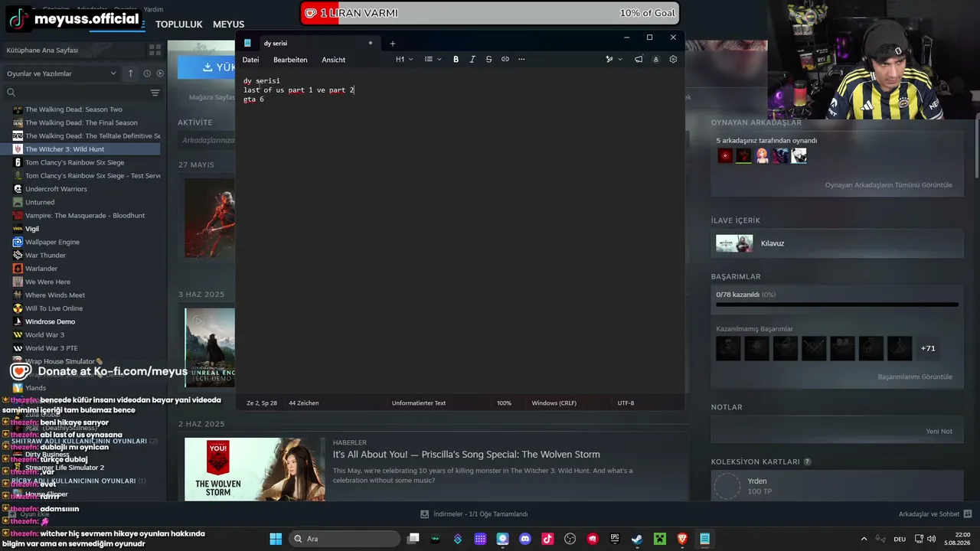The width and height of the screenshot is (980, 551).
Task: Open Steam from the taskbar
Action: coord(637,539)
